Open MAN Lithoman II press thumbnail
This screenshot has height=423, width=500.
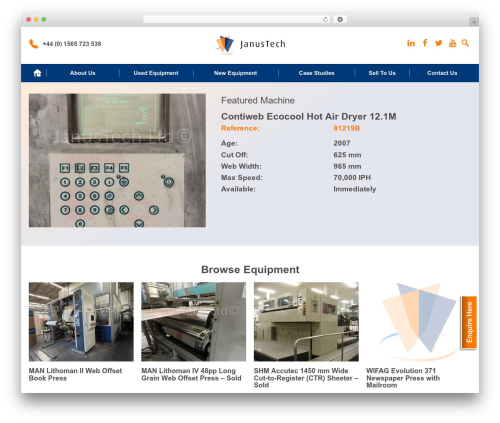pos(81,322)
